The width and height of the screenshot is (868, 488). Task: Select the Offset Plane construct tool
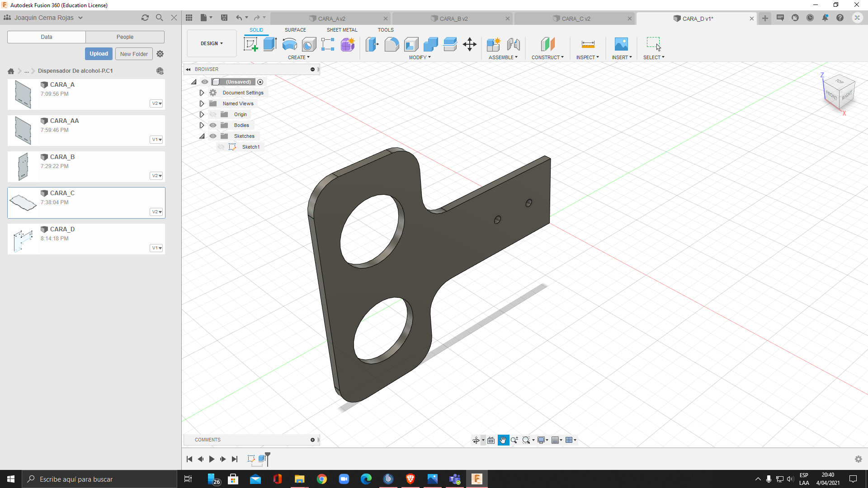547,44
